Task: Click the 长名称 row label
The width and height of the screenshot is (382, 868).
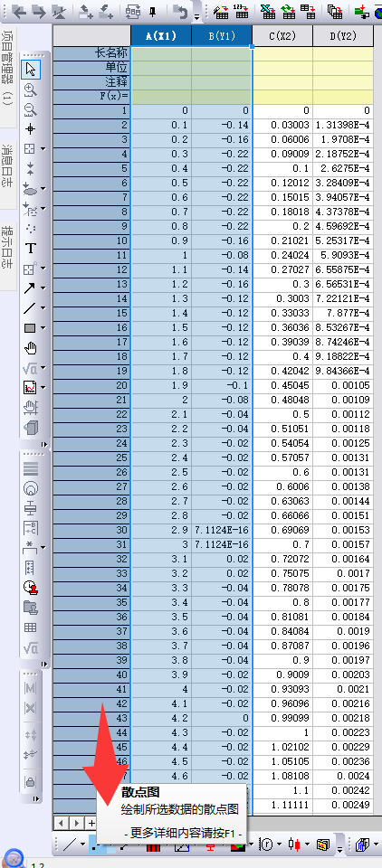Action: (x=91, y=53)
